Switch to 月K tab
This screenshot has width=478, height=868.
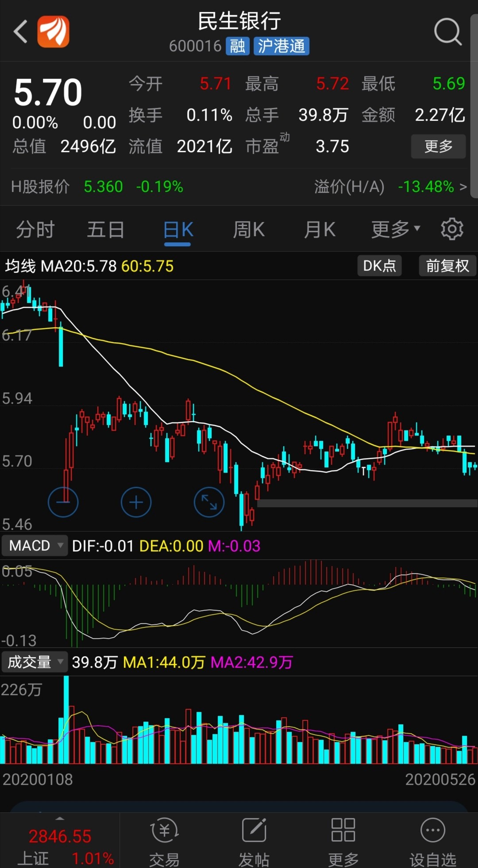pos(320,230)
